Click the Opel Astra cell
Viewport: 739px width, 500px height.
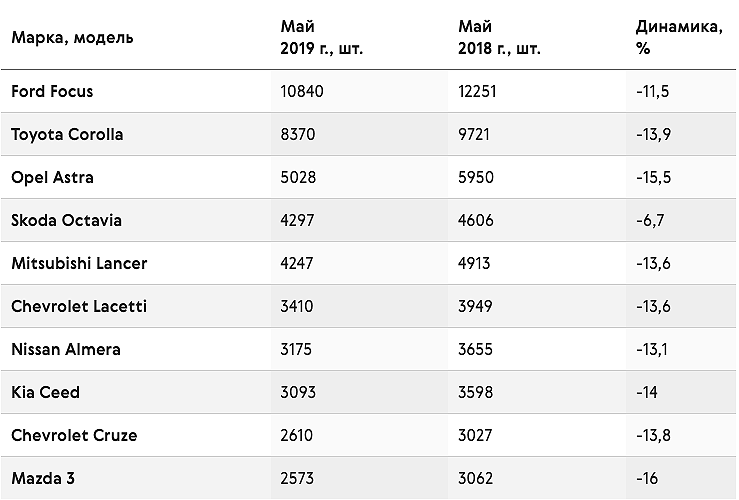click(52, 178)
